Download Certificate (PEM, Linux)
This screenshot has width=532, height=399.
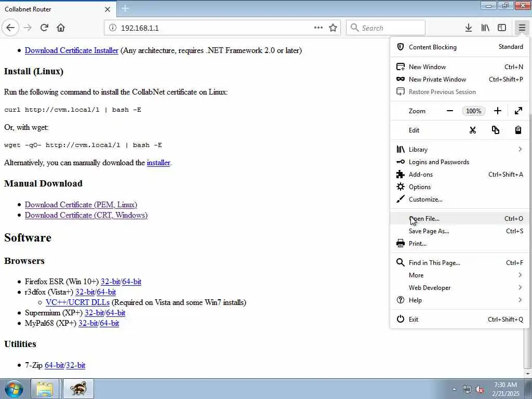[x=81, y=205]
